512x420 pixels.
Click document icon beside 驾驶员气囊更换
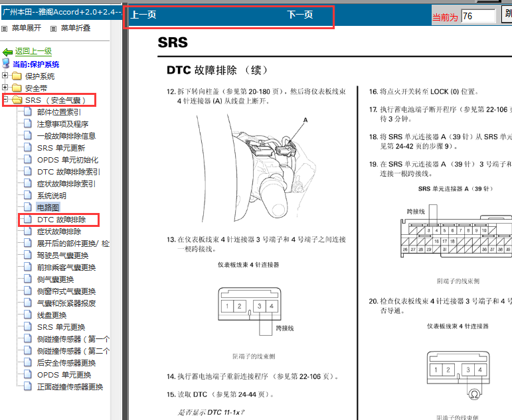(28, 255)
